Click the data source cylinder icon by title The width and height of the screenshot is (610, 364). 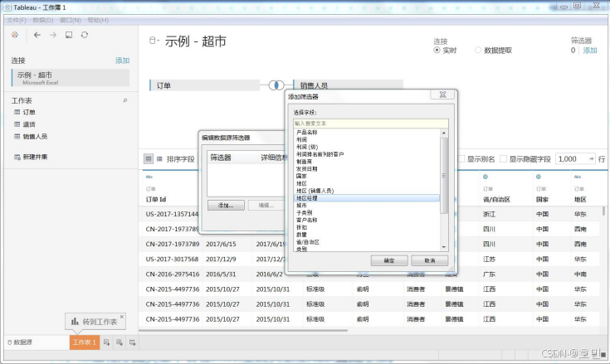point(153,41)
